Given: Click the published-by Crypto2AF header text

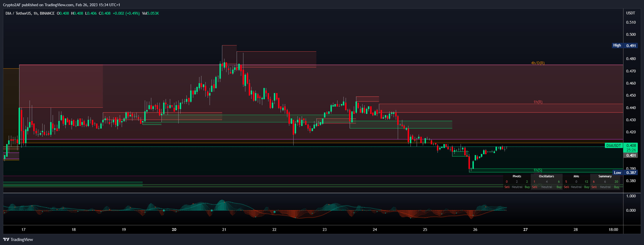Looking at the screenshot, I should [x=61, y=5].
